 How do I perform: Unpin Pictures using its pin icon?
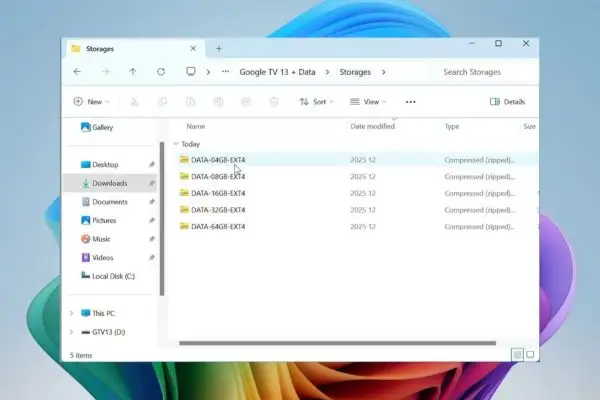[x=152, y=220]
